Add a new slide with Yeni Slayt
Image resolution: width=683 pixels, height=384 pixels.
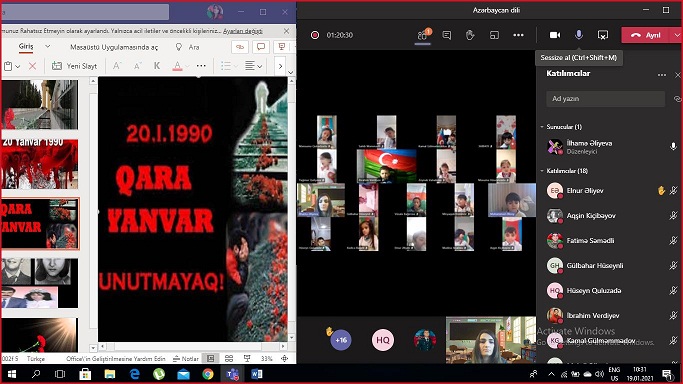pyautogui.click(x=74, y=66)
